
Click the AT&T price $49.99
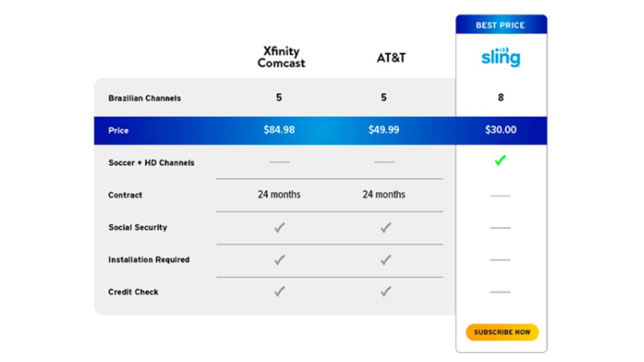[384, 130]
